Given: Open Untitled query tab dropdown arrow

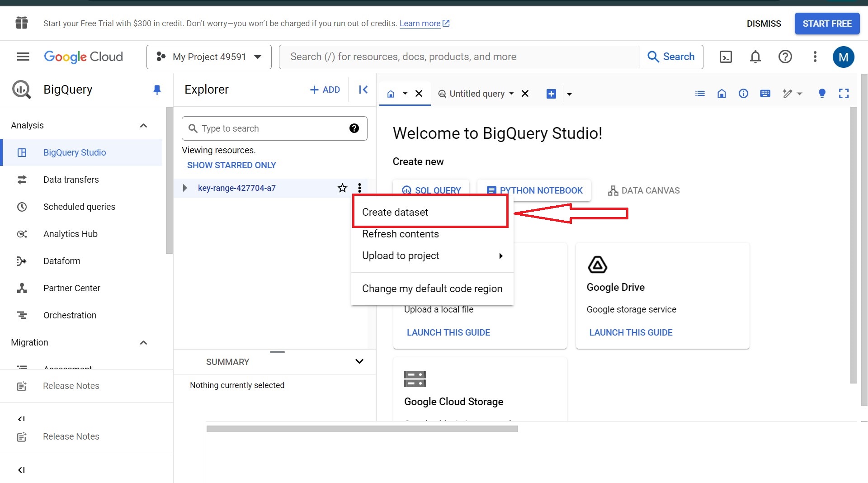Looking at the screenshot, I should pos(511,94).
